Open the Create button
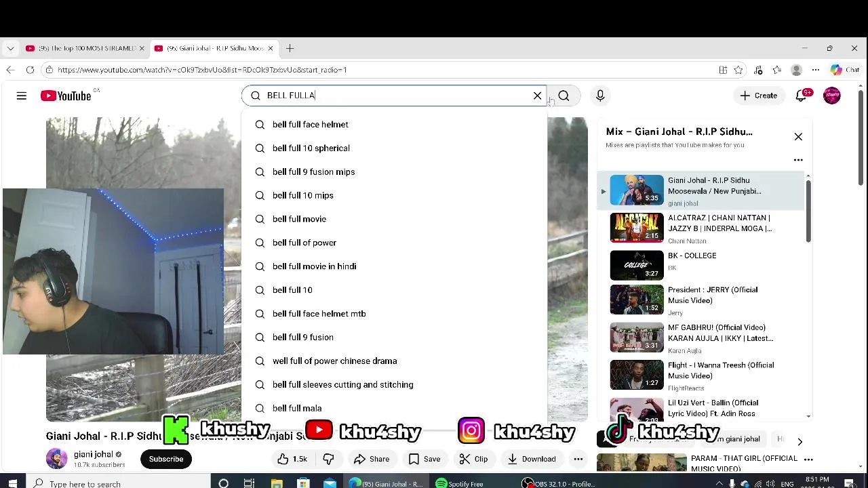The height and width of the screenshot is (488, 868). pyautogui.click(x=759, y=96)
